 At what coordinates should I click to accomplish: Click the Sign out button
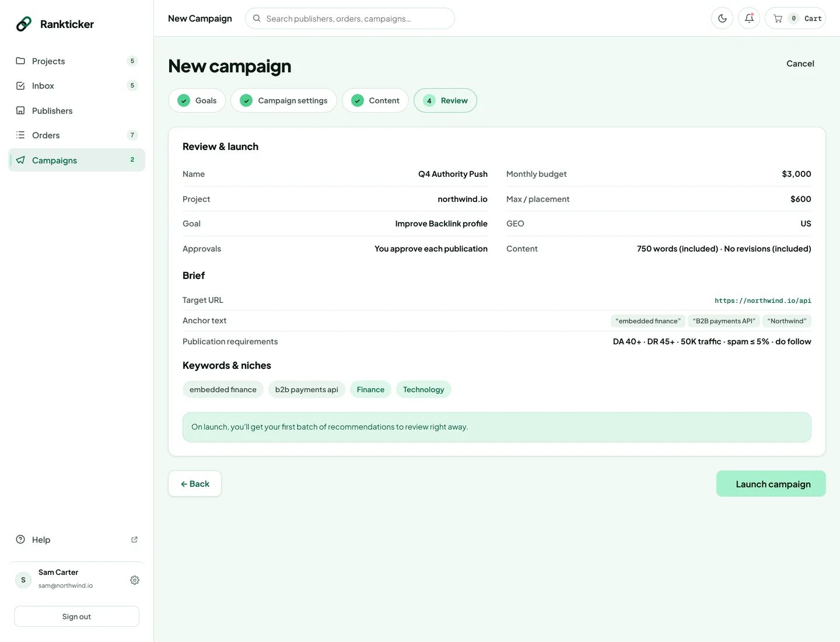point(76,616)
